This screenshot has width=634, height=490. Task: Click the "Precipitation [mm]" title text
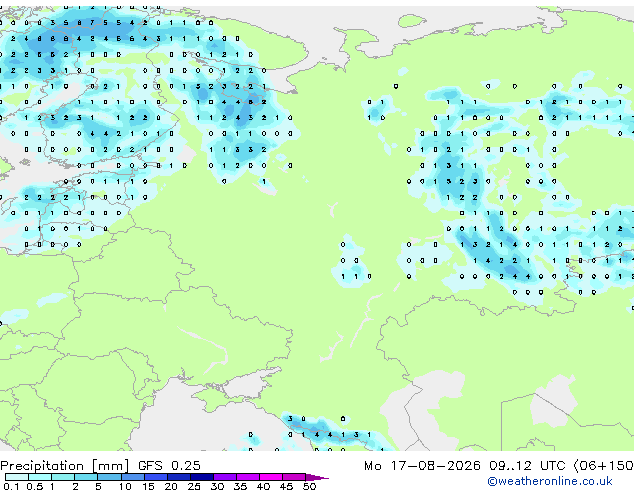click(65, 466)
